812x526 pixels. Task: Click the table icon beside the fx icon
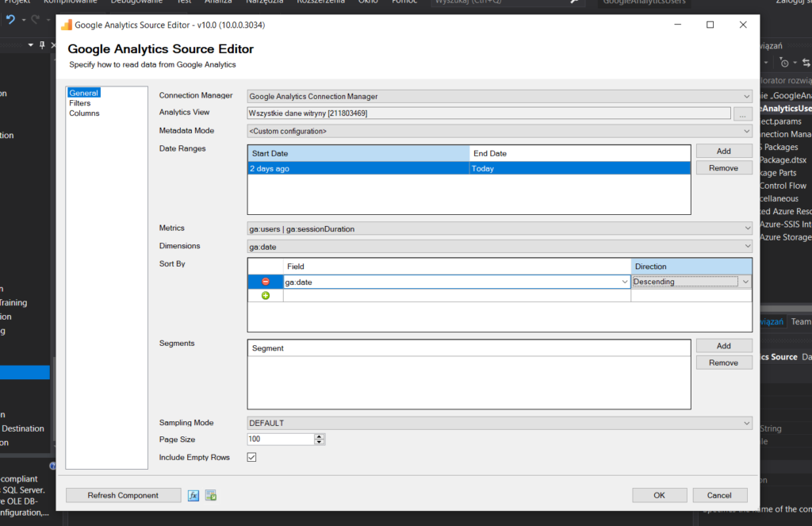tap(211, 495)
